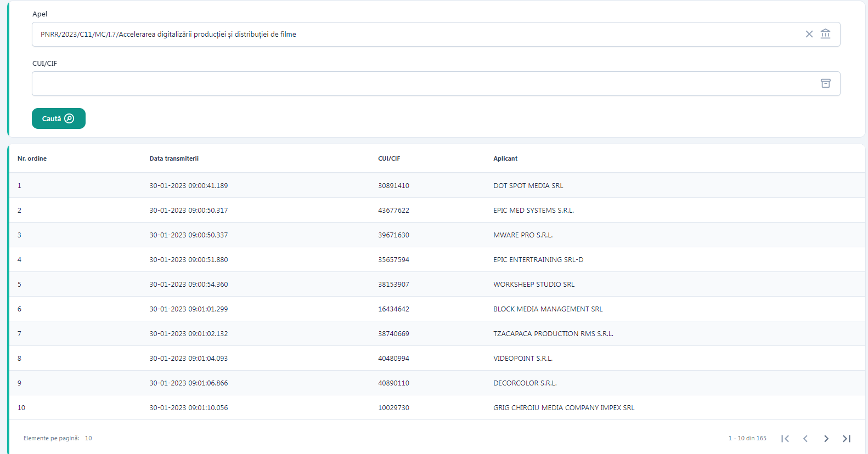This screenshot has height=454, width=868.
Task: Click CUI value 40890110
Action: (393, 383)
